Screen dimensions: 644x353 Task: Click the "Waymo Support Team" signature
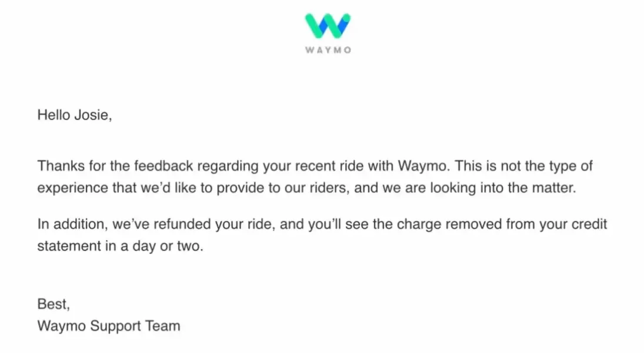point(109,325)
